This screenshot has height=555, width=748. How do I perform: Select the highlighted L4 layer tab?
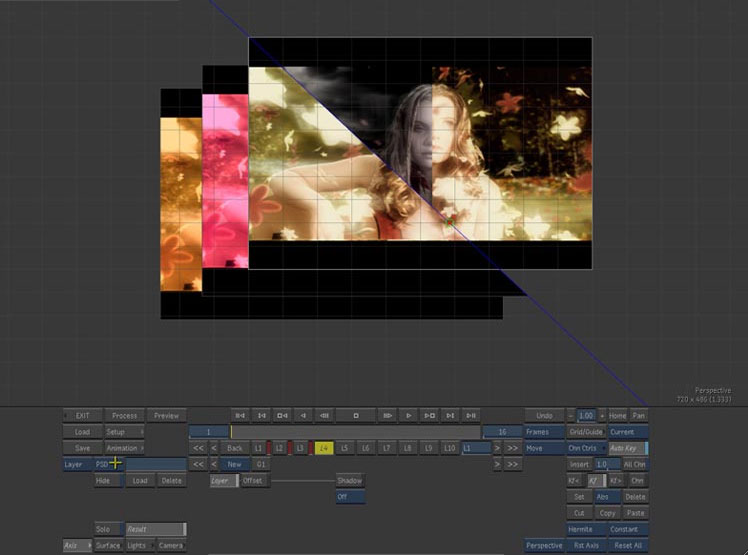click(x=324, y=448)
